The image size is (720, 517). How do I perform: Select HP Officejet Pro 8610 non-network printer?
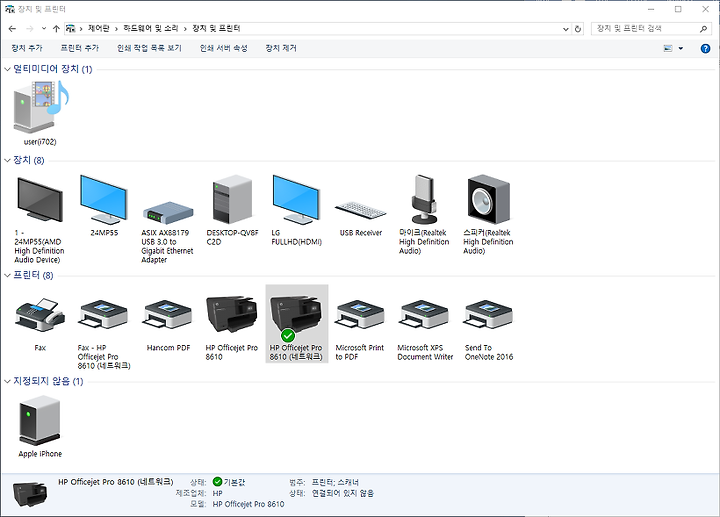click(x=232, y=315)
